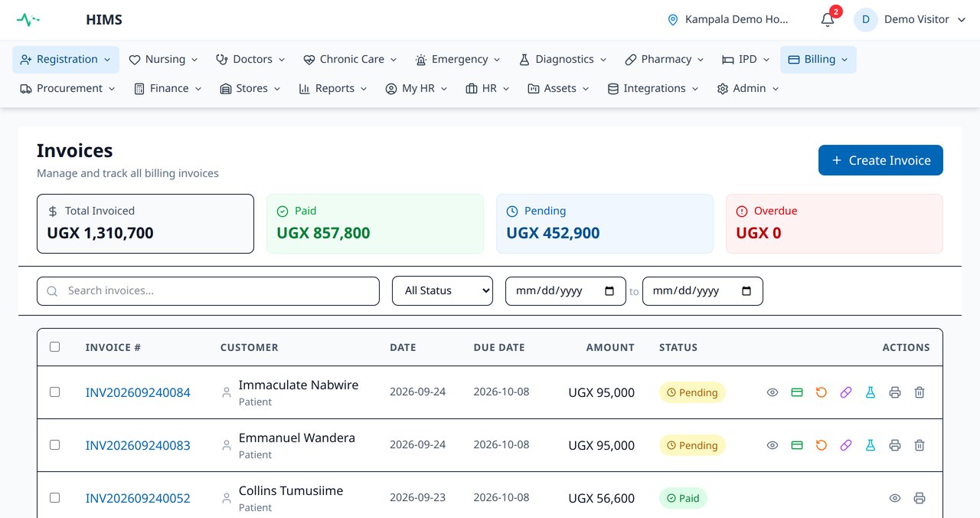Open lab flask icon for INV202609240084
980x518 pixels.
(x=871, y=392)
